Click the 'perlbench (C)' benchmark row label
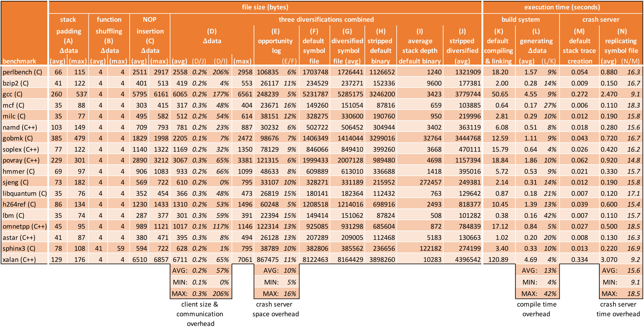 (x=22, y=72)
